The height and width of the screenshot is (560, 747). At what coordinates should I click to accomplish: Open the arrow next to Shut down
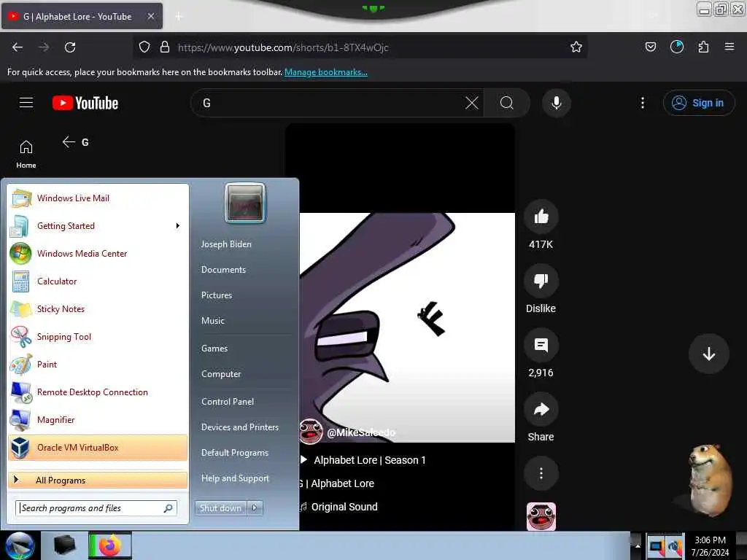pos(255,508)
